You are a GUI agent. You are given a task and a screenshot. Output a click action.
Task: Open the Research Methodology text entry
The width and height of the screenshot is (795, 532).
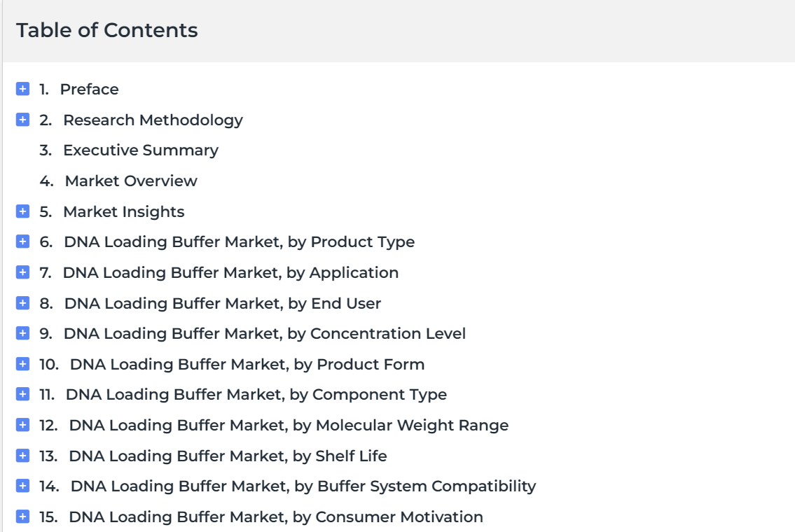pos(153,120)
